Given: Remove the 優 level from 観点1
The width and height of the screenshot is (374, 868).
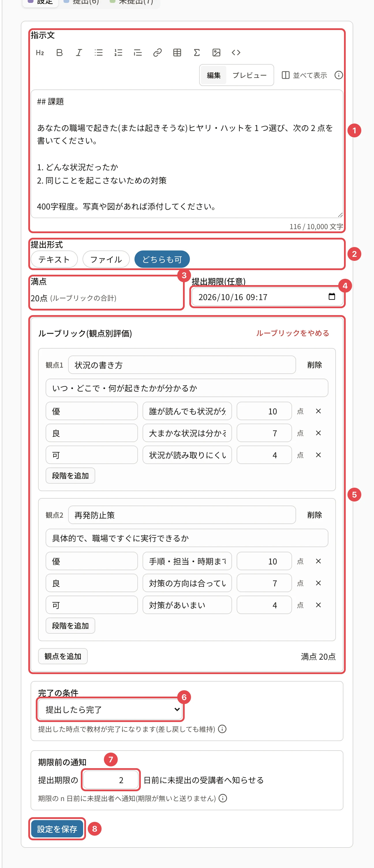Looking at the screenshot, I should tap(318, 411).
